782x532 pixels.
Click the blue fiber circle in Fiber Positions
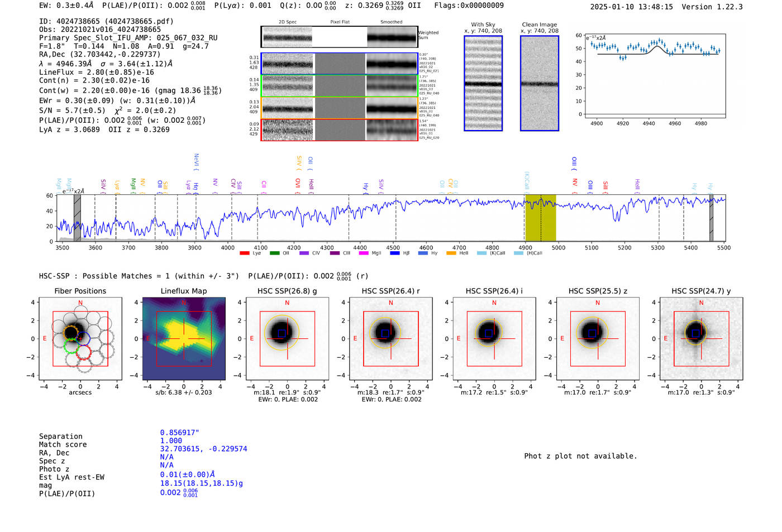point(83,338)
